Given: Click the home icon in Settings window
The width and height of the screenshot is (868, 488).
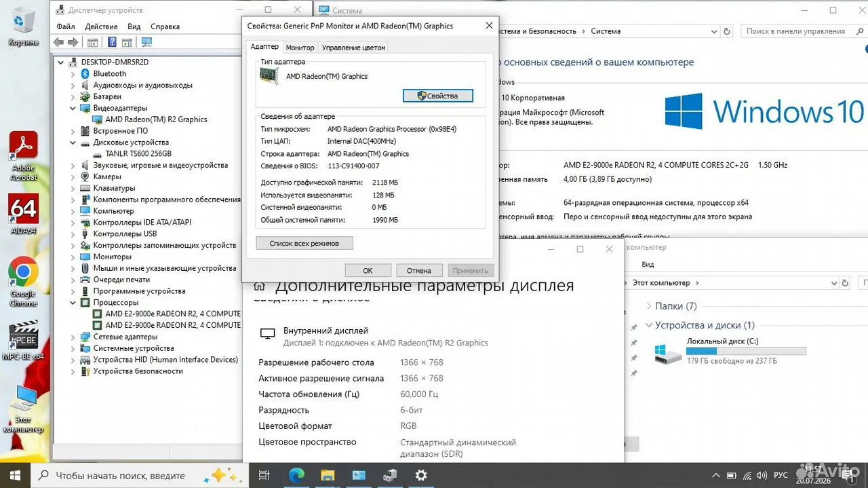Looking at the screenshot, I should pyautogui.click(x=259, y=287).
